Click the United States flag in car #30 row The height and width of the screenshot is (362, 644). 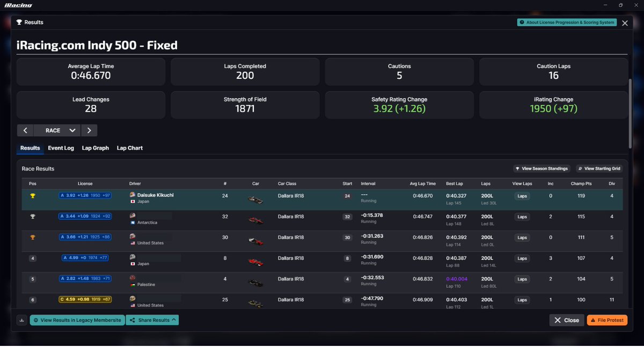133,243
